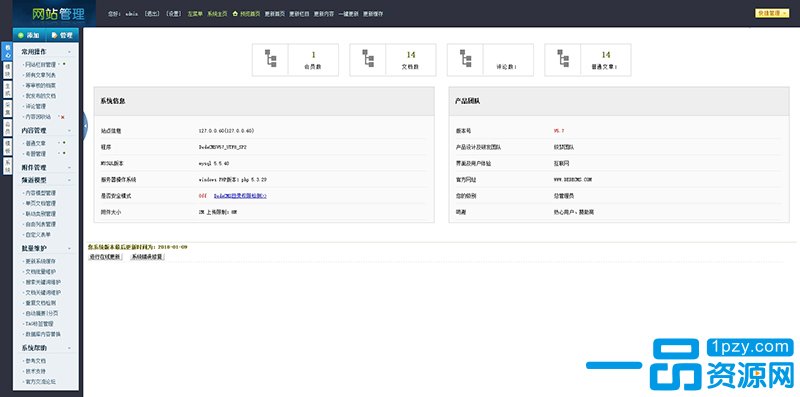
Task: Open 所有档案列表 in the sidebar
Action: (x=40, y=75)
